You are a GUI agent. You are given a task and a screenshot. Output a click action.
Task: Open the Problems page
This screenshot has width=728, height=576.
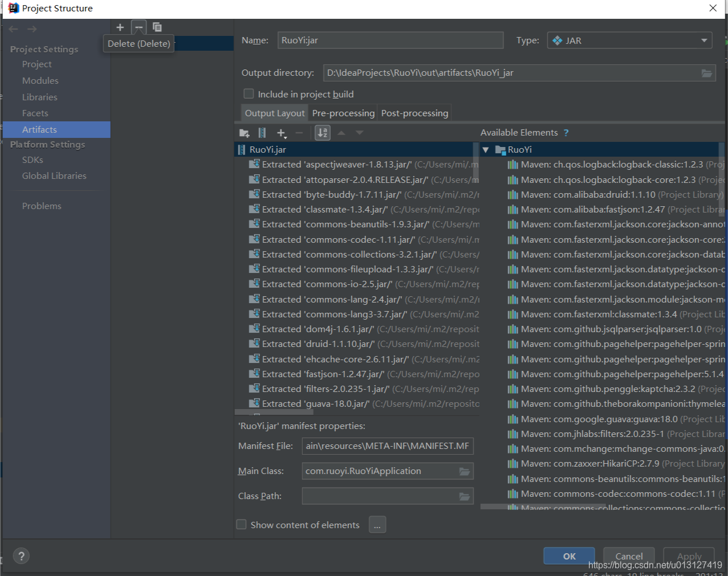42,206
